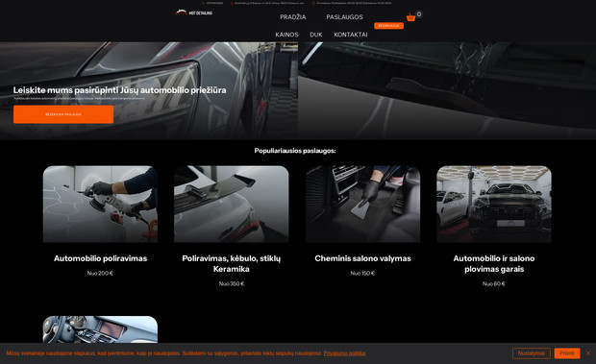Click the Nuo 150 € price
Screen dimensions: 596x364
pyautogui.click(x=362, y=273)
